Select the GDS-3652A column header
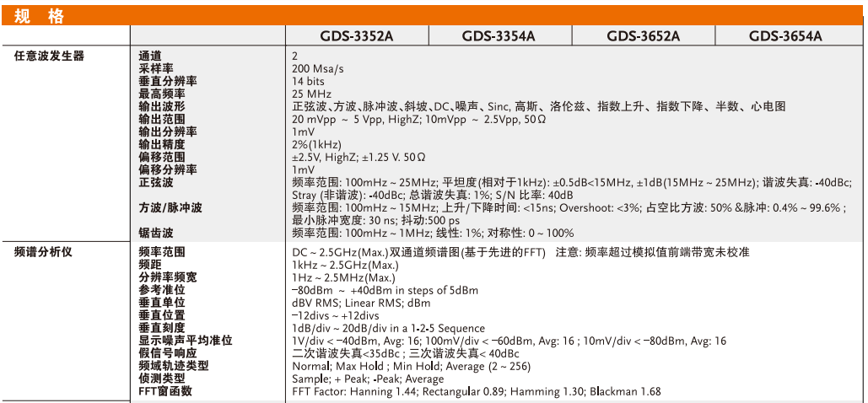This screenshot has height=403, width=868. 644,36
